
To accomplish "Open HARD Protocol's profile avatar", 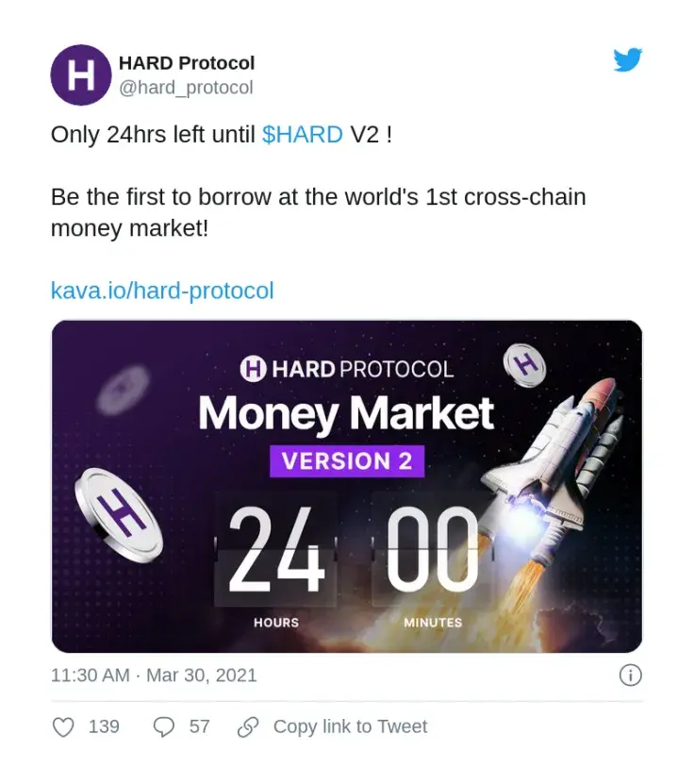I will (81, 75).
